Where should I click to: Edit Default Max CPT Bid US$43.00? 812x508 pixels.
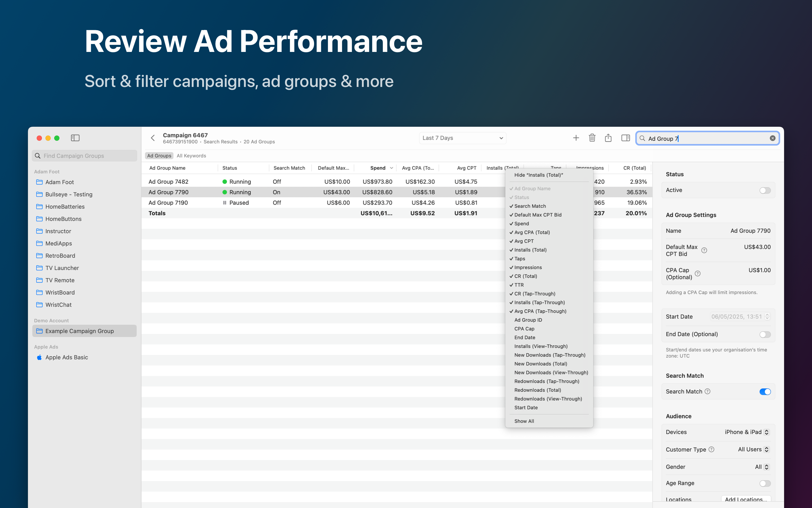[757, 247]
